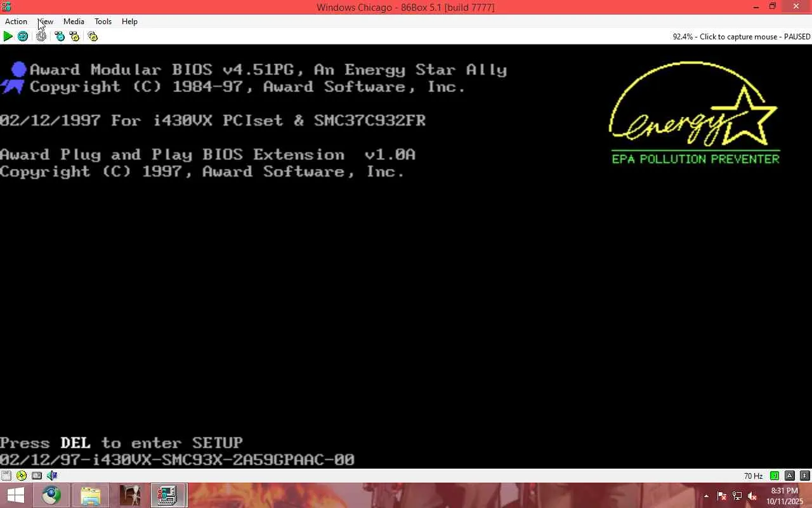Open the Action menu
This screenshot has height=508, width=812.
[x=16, y=22]
